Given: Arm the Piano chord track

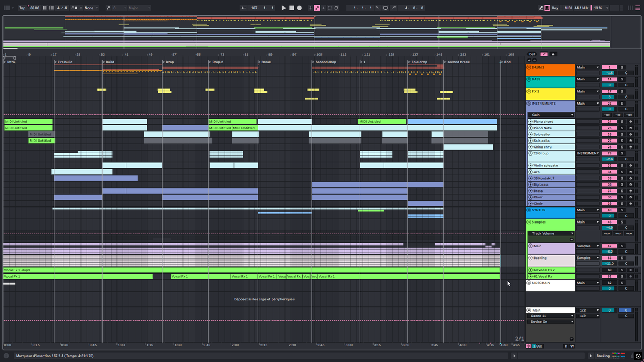Looking at the screenshot, I should [x=631, y=122].
